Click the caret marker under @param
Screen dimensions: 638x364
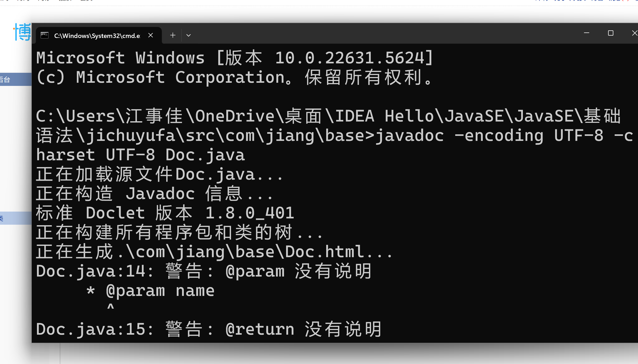110,306
